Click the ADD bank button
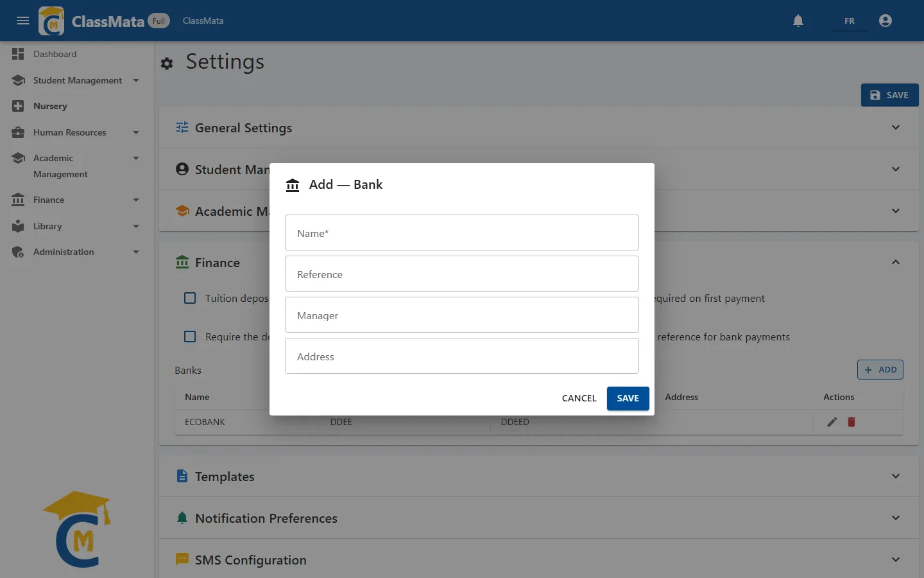This screenshot has height=578, width=924. (880, 369)
